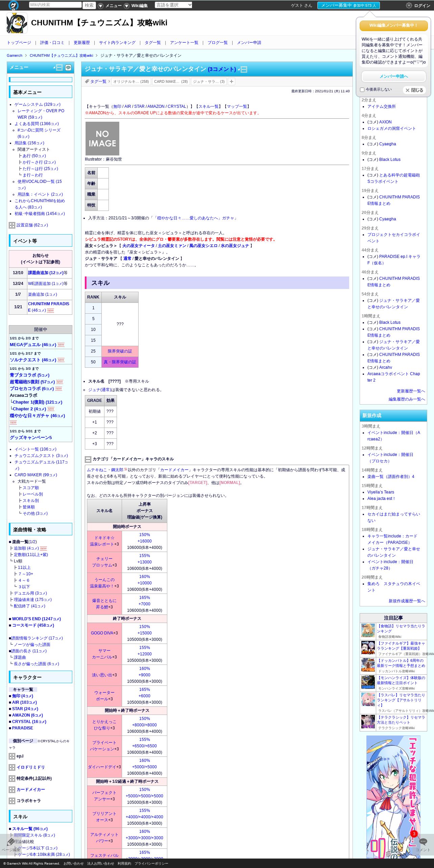
Task: Open the 真・限界突破の証 skill link
Action: click(120, 362)
